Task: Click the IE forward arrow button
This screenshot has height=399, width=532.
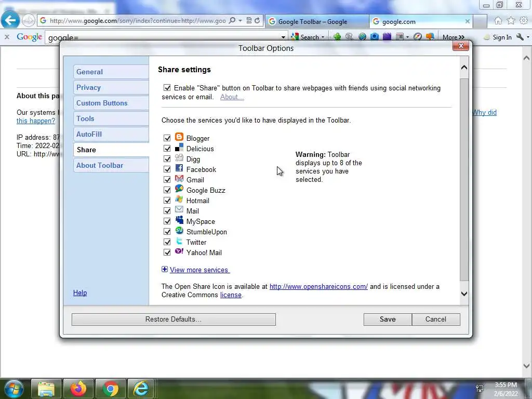Action: click(x=29, y=21)
